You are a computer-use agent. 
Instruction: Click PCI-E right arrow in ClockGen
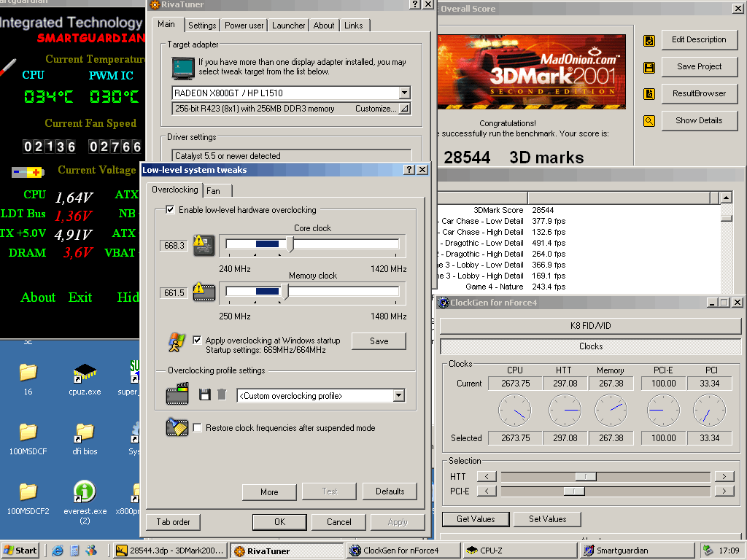pos(724,491)
